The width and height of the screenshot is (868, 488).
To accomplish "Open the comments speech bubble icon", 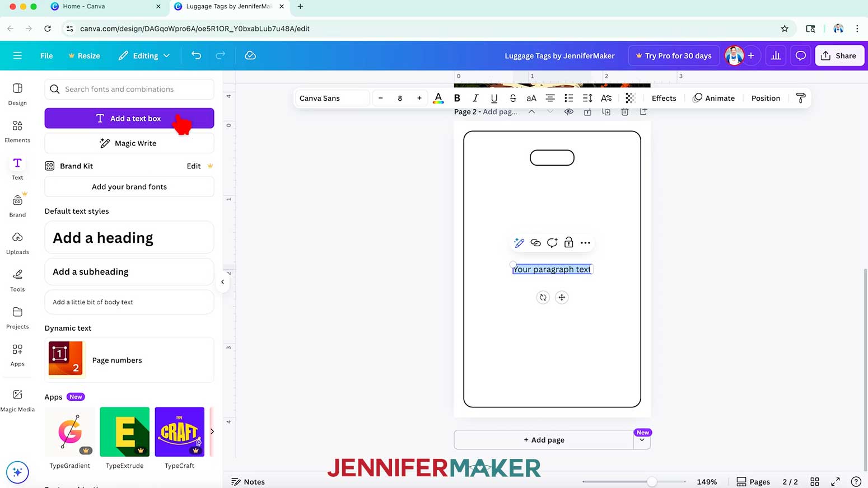I will [801, 55].
